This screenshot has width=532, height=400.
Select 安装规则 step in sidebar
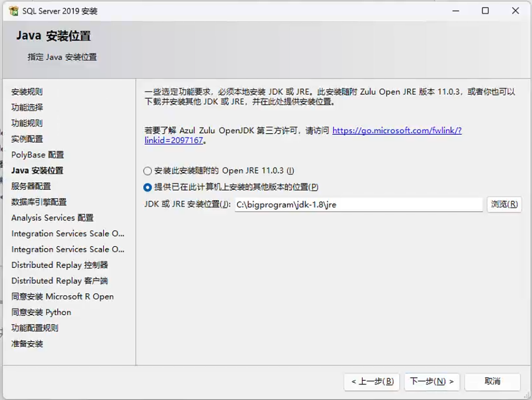(27, 92)
